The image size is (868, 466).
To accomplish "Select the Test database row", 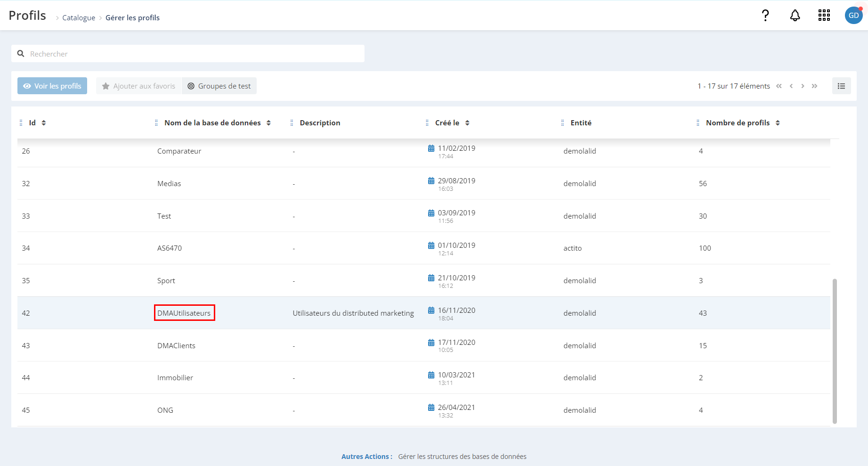I will coord(424,216).
